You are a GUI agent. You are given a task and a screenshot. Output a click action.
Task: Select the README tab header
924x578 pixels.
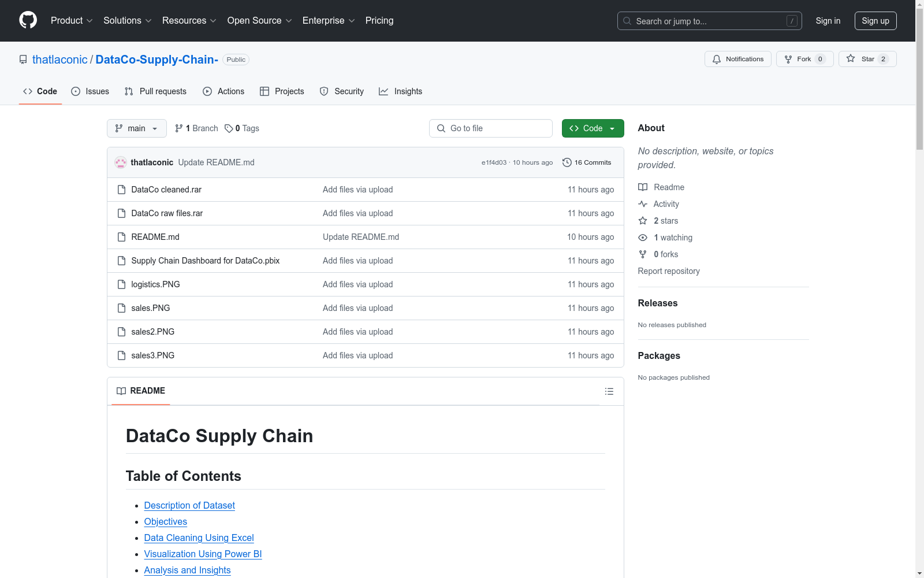[141, 391]
